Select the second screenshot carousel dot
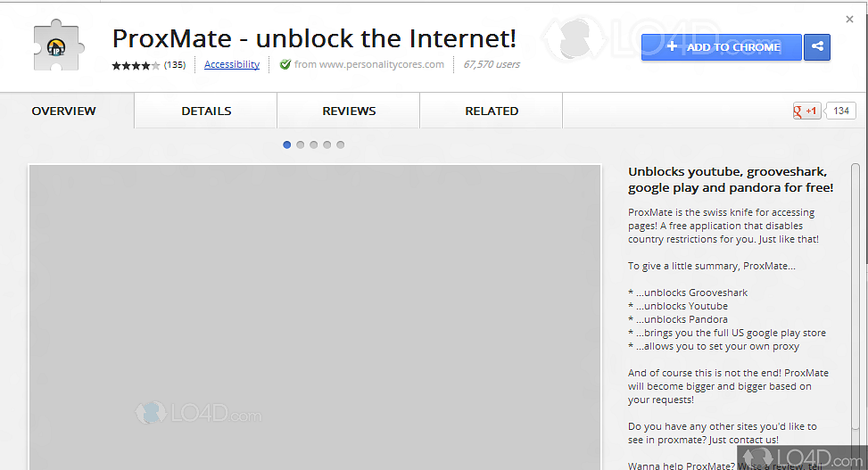 point(300,144)
